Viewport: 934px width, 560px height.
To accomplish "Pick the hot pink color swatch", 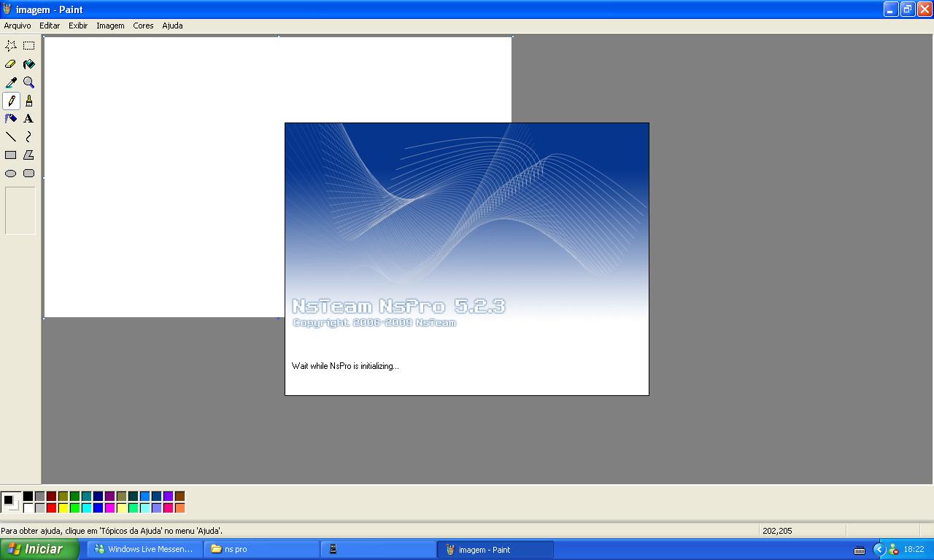I will (168, 508).
